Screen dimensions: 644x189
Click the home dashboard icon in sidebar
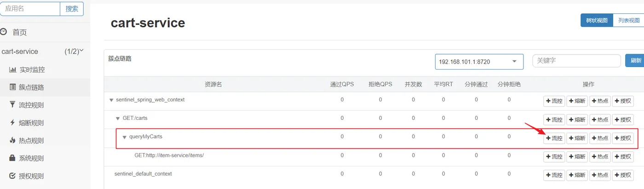tap(4, 32)
